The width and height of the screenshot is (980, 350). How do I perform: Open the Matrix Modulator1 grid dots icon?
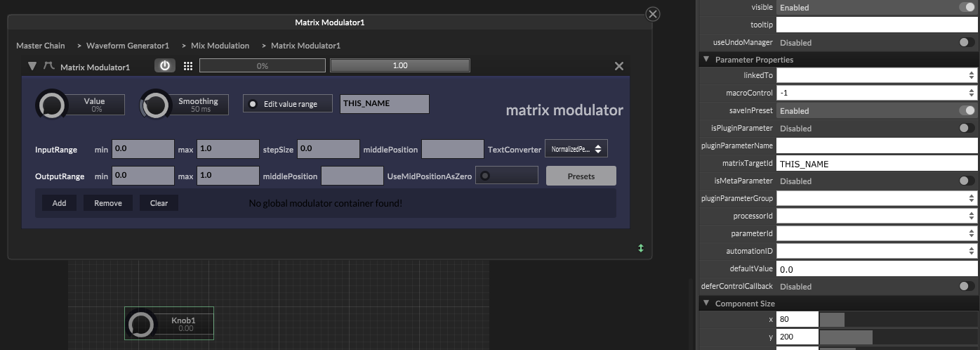pyautogui.click(x=187, y=66)
